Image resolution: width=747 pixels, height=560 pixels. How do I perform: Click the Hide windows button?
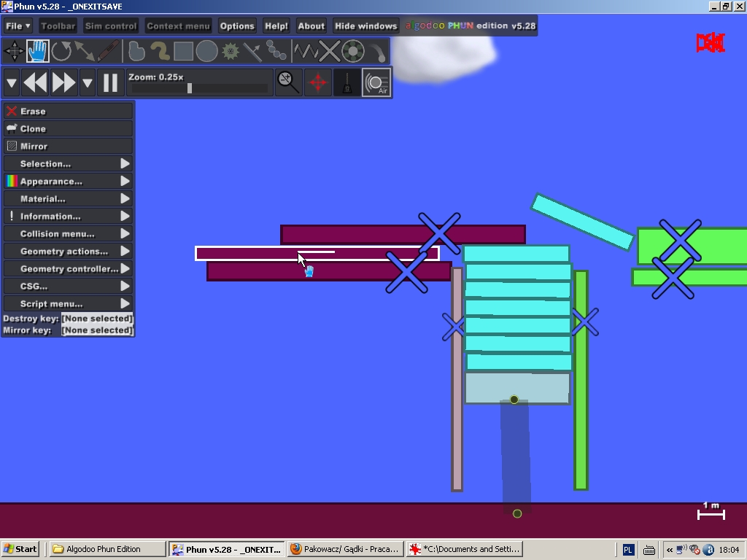tap(365, 26)
